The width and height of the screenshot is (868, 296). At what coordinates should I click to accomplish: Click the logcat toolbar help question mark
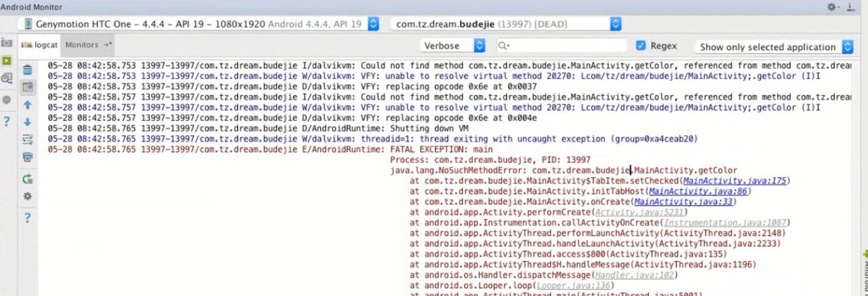27,218
